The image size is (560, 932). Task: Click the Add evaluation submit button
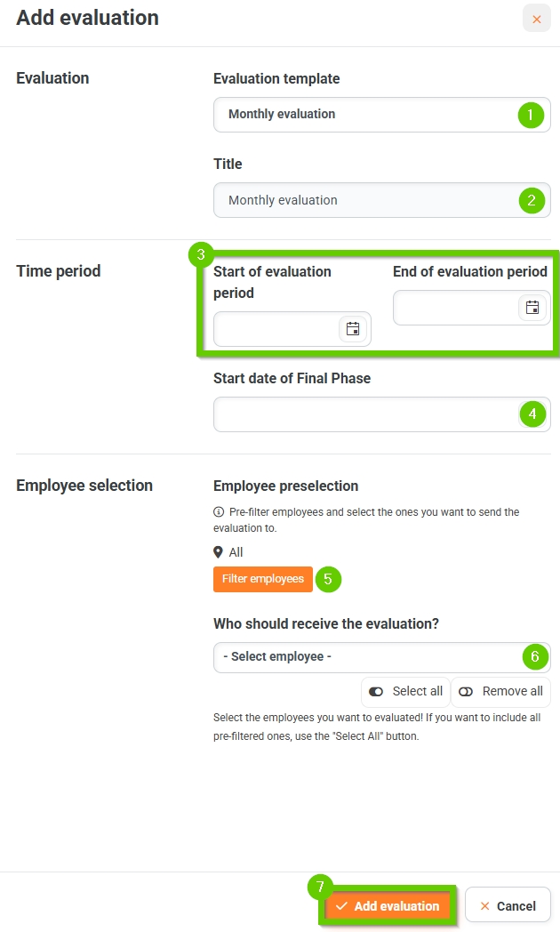click(388, 906)
